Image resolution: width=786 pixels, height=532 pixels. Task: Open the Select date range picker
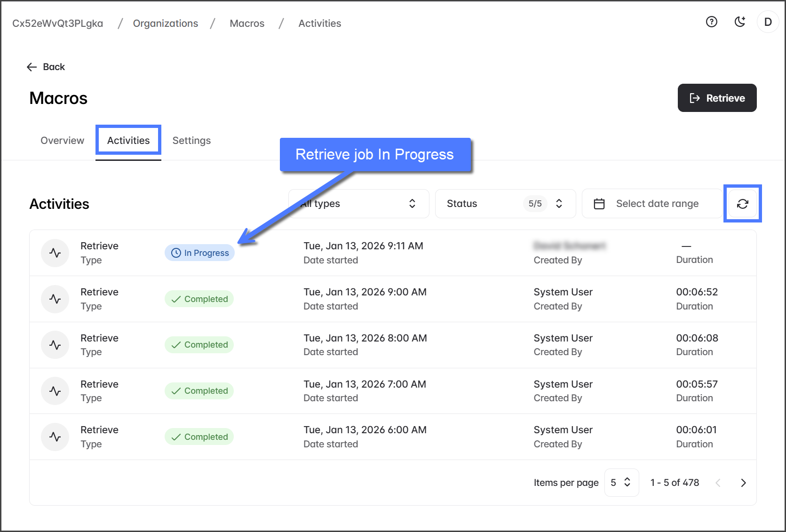click(652, 204)
